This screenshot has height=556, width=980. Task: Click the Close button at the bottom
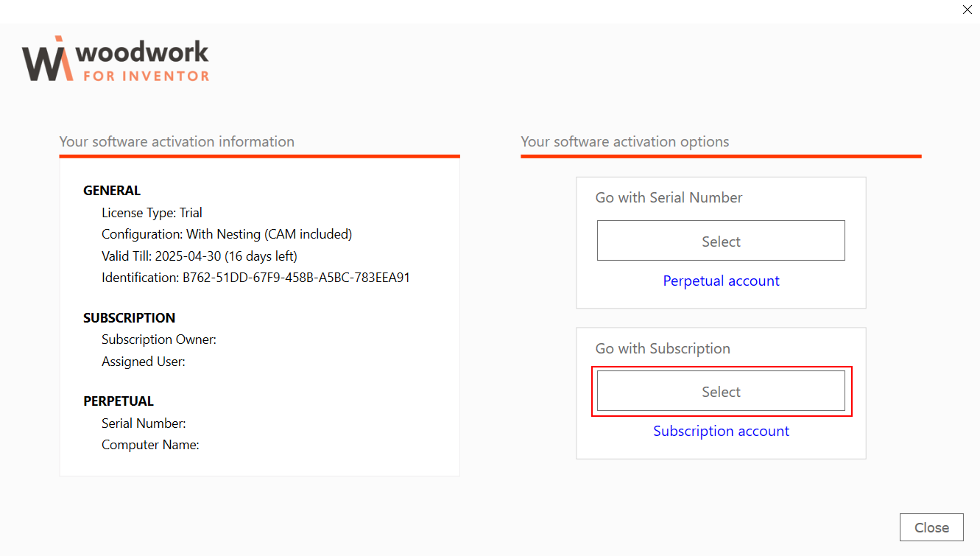[x=931, y=527]
